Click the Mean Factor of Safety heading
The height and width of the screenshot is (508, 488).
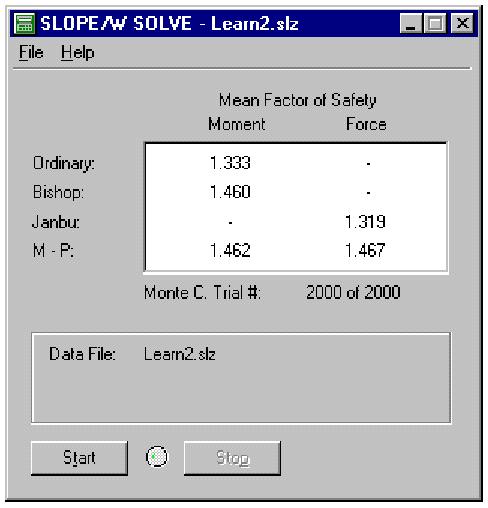(x=298, y=100)
